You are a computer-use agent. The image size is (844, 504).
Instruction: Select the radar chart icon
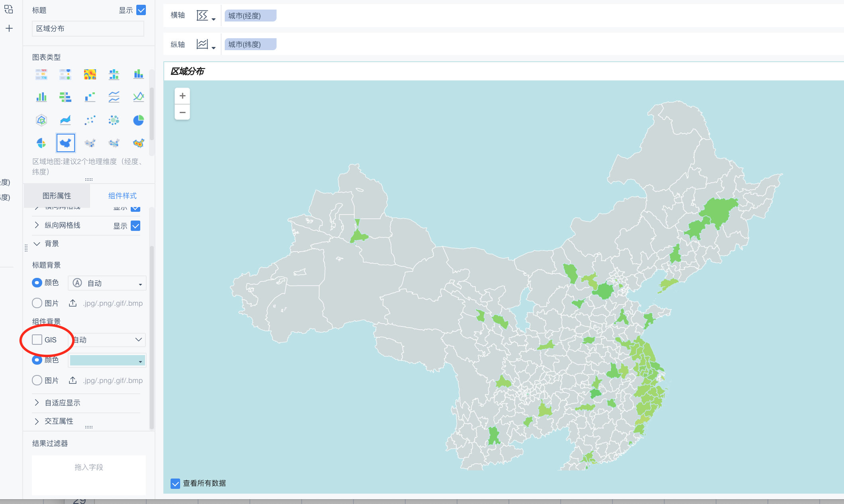pyautogui.click(x=41, y=120)
